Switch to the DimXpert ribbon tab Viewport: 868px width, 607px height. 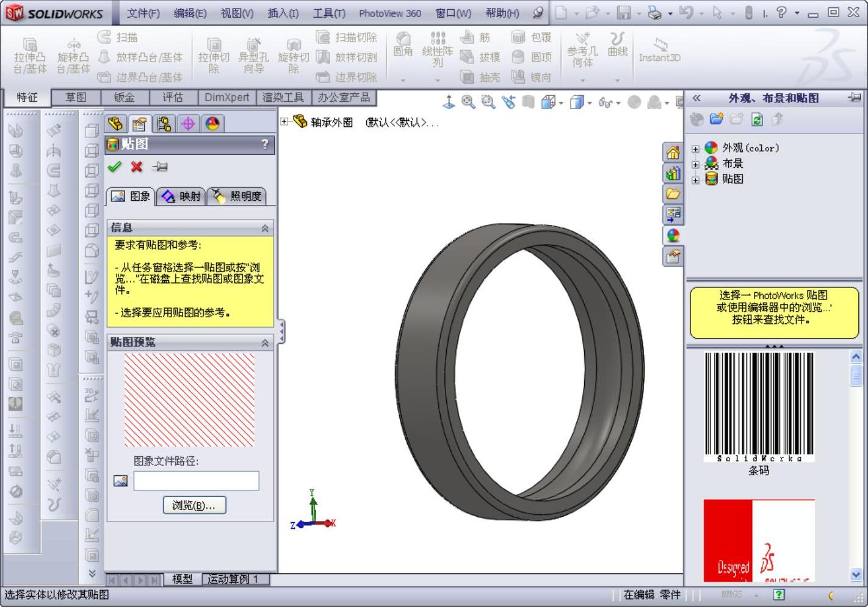click(227, 98)
